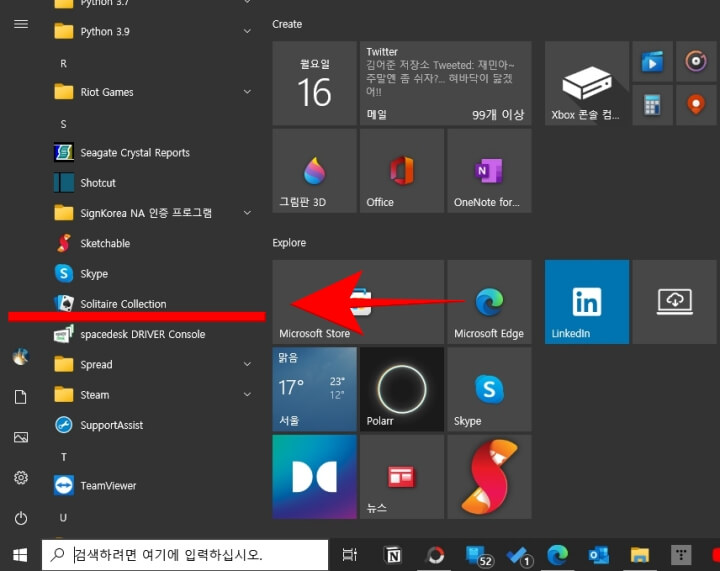Viewport: 720px width, 571px height.
Task: Open Microsoft Edge from the taskbar
Action: [557, 555]
